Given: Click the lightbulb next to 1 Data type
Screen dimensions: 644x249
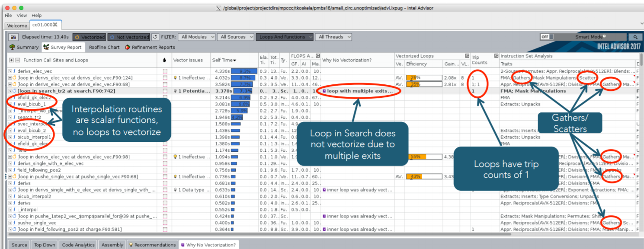Looking at the screenshot, I should pos(176,190).
